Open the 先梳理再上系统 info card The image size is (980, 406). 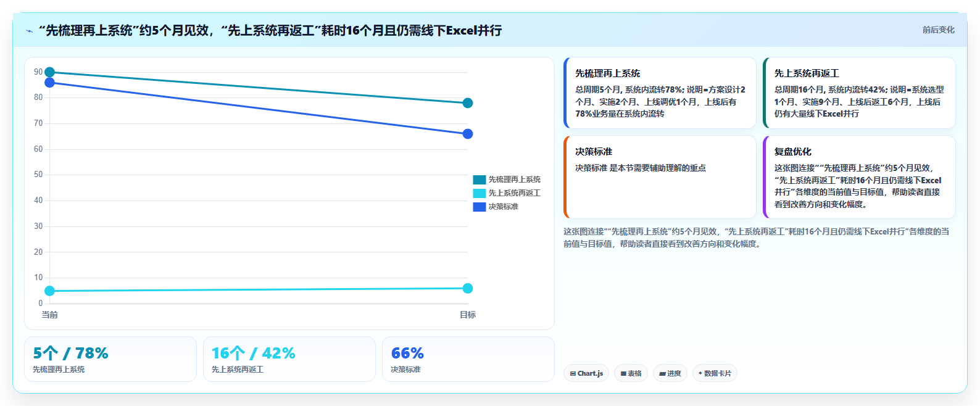pos(660,93)
